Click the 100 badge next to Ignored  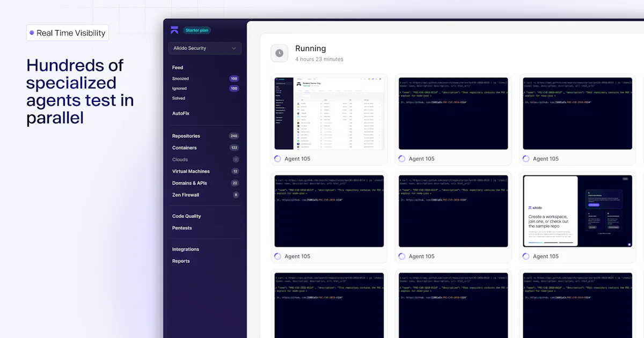click(x=234, y=89)
